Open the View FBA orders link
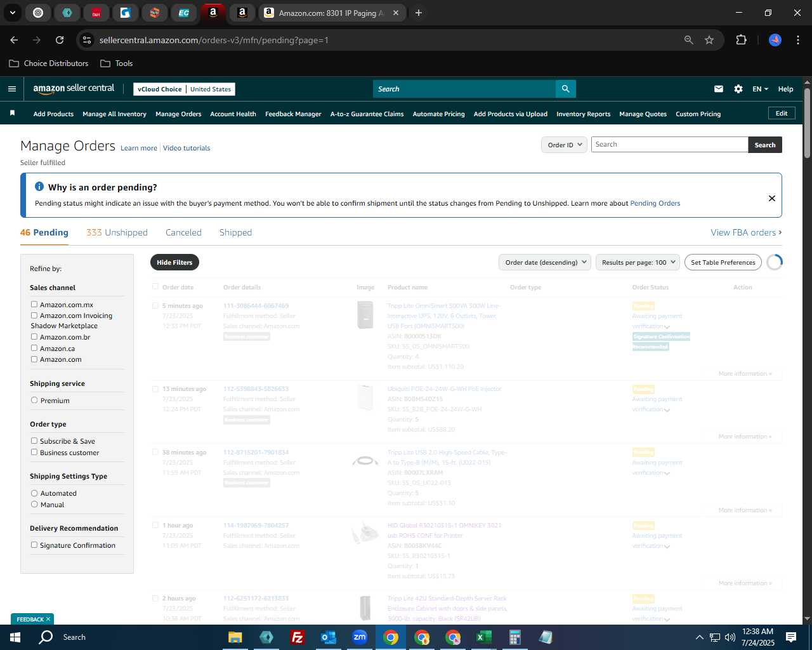Screen dimensions: 812x650 coord(746,232)
